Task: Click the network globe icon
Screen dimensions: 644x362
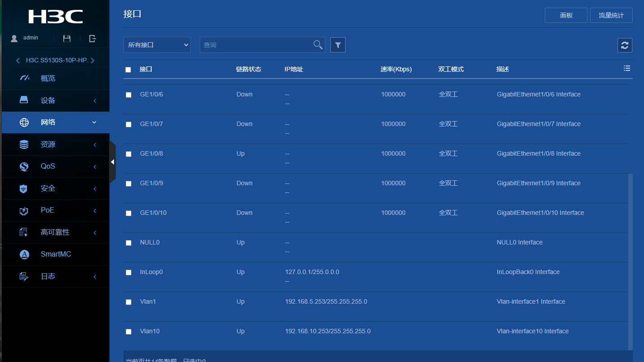Action: tap(24, 122)
